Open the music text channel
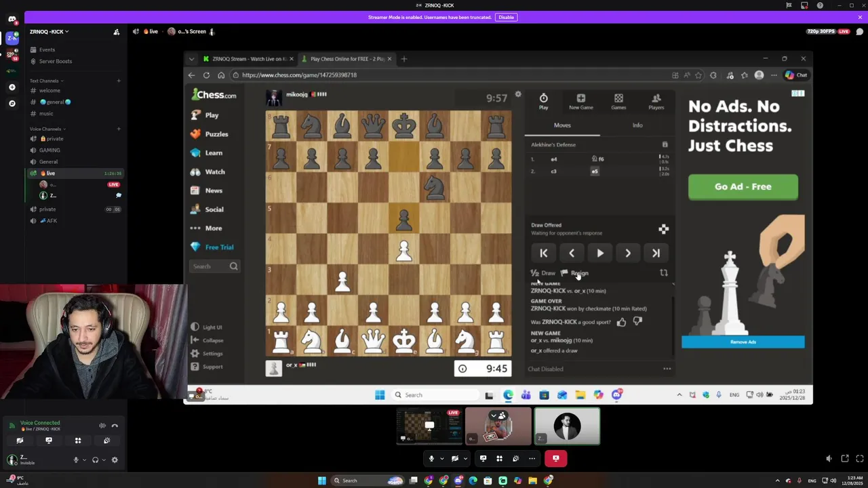The height and width of the screenshot is (488, 868). (46, 113)
